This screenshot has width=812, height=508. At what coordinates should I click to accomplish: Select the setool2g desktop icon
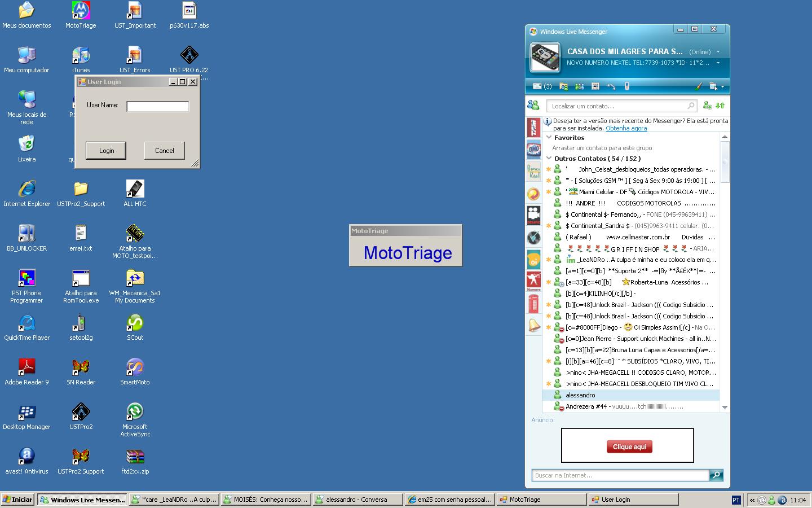point(81,327)
